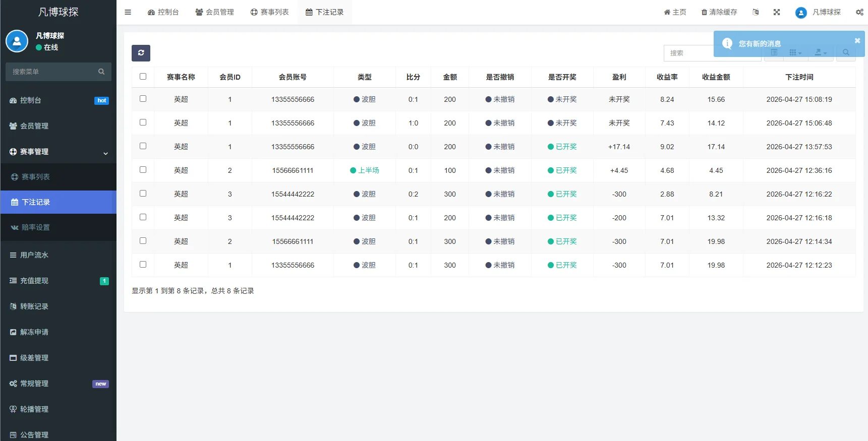The height and width of the screenshot is (441, 868).
Task: Check the row with bet time 12:16:22
Action: click(143, 194)
